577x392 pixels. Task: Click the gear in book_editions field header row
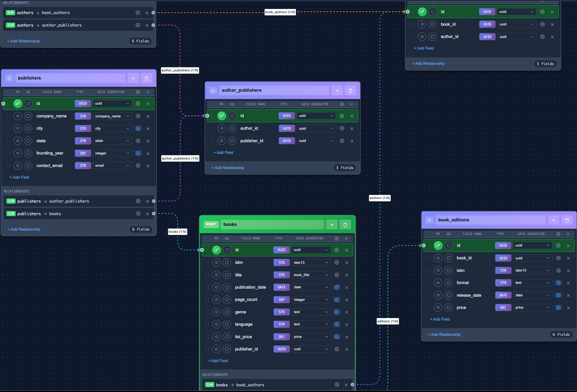pyautogui.click(x=558, y=234)
